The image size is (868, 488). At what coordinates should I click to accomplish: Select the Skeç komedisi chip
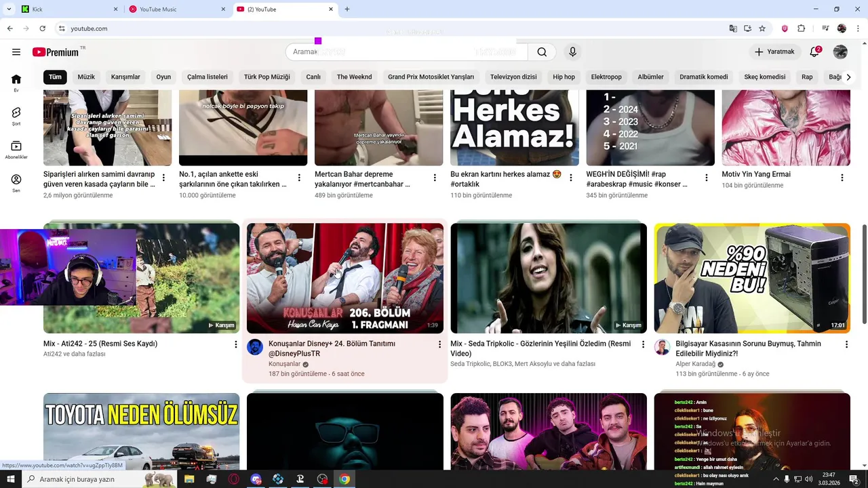point(765,77)
